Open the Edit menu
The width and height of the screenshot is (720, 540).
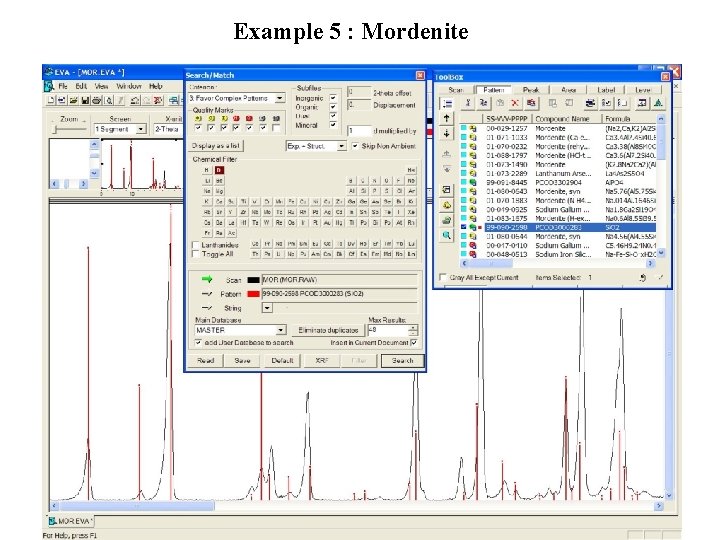point(81,86)
